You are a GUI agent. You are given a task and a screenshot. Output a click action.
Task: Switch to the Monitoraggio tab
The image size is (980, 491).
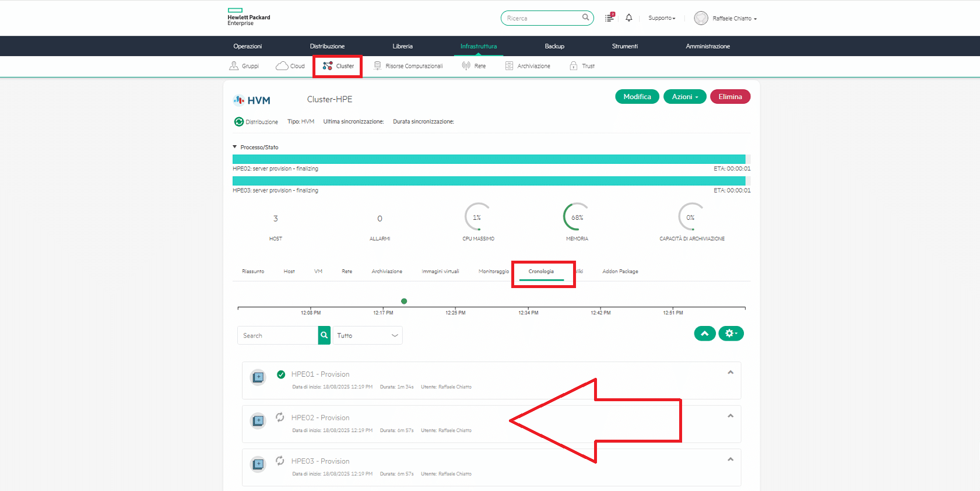494,271
